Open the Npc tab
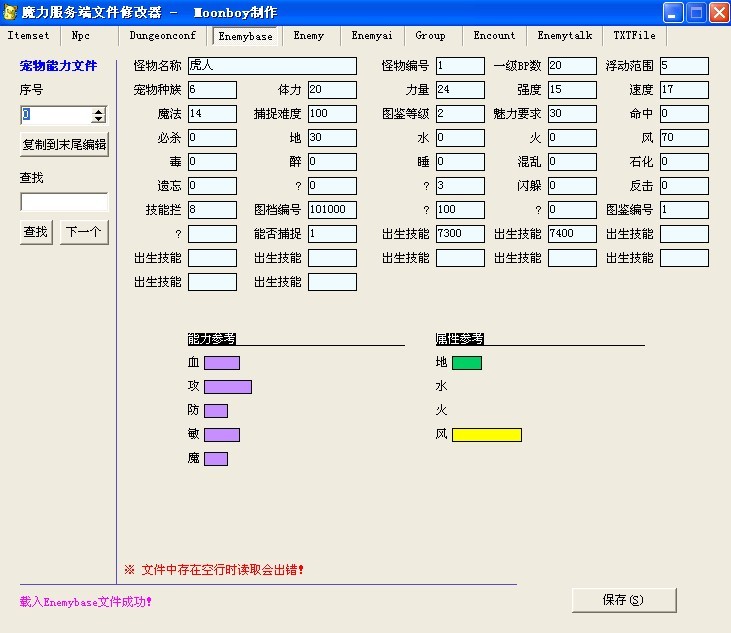The height and width of the screenshot is (633, 731). point(81,36)
